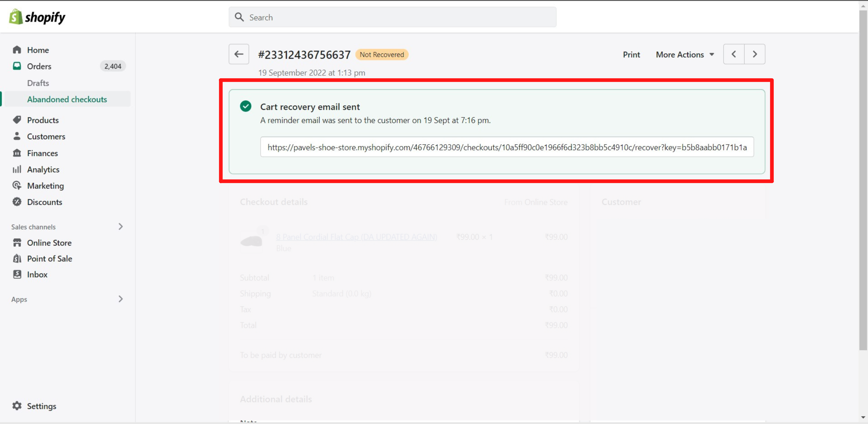This screenshot has height=424, width=868.
Task: Expand the Sales channels chevron
Action: click(x=120, y=227)
